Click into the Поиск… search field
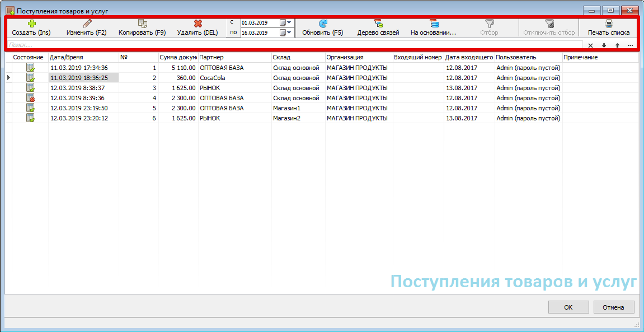 295,45
